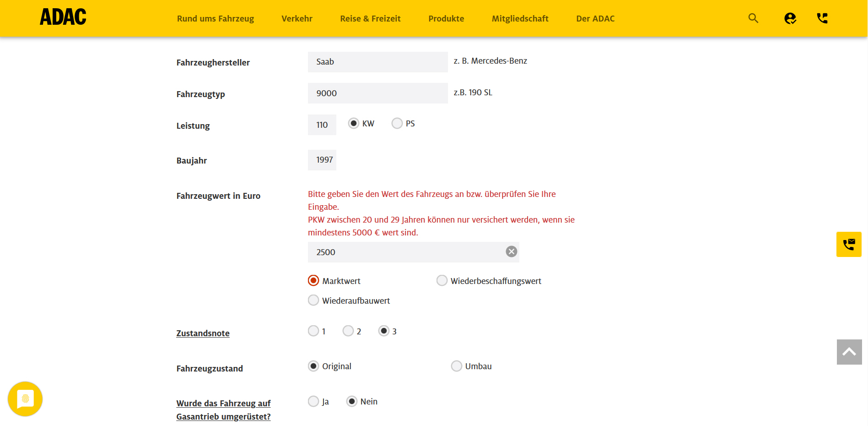
Task: Open the Verkehr menu
Action: coord(297,19)
